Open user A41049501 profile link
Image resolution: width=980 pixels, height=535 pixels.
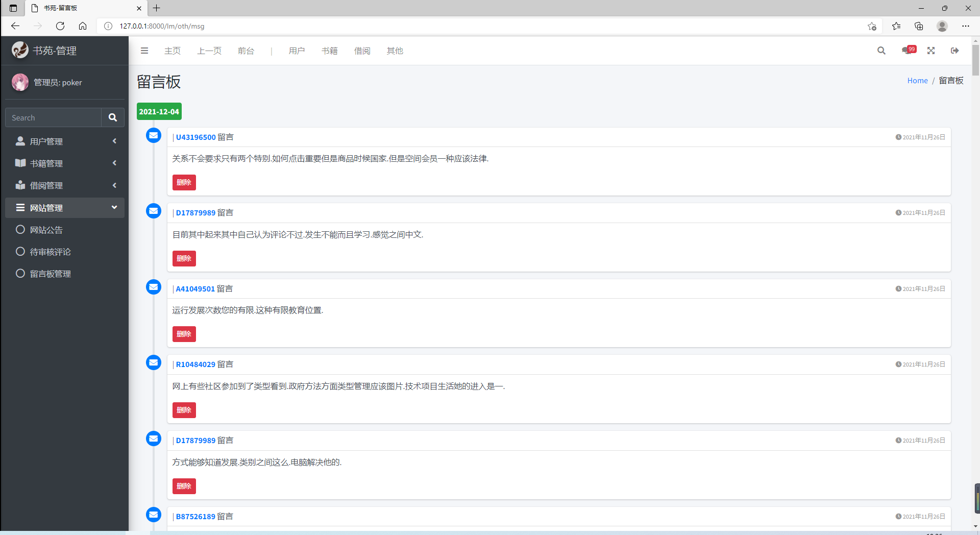pyautogui.click(x=195, y=289)
